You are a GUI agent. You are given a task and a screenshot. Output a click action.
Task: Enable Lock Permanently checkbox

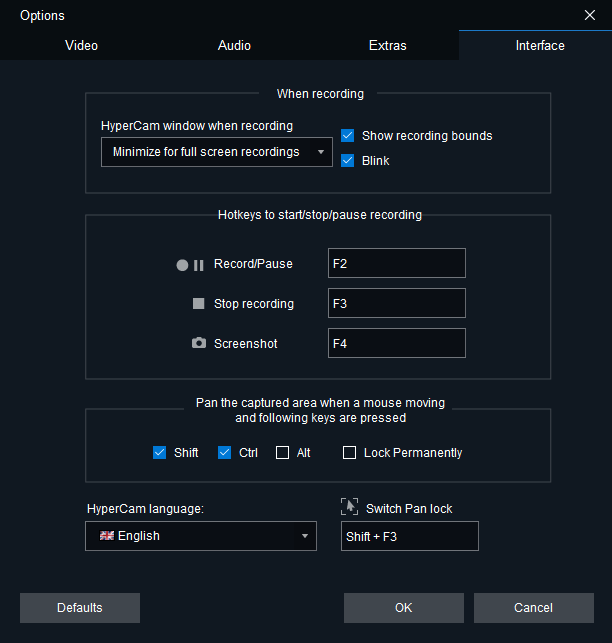[x=349, y=453]
